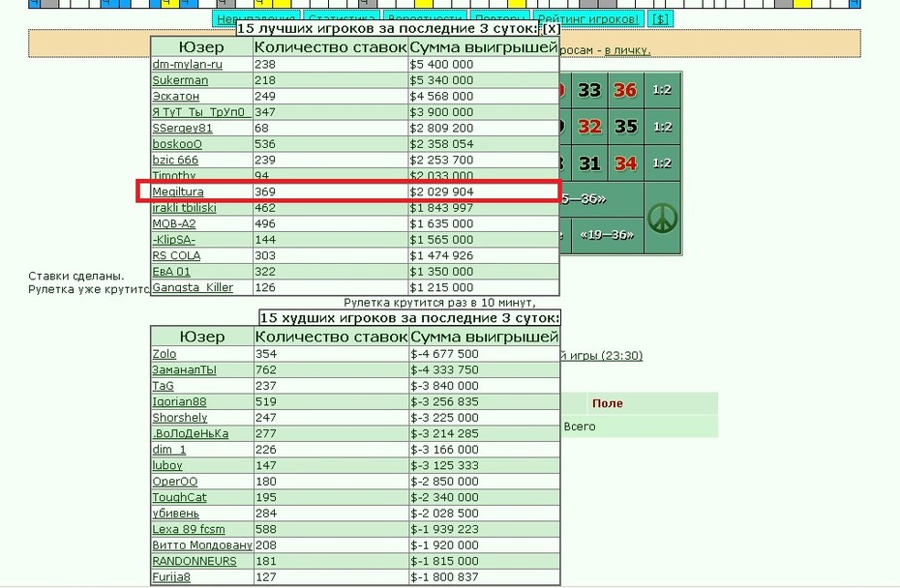Viewport: 900px width, 588px height.
Task: Open user ЕвА 01 profile
Action: [x=171, y=272]
